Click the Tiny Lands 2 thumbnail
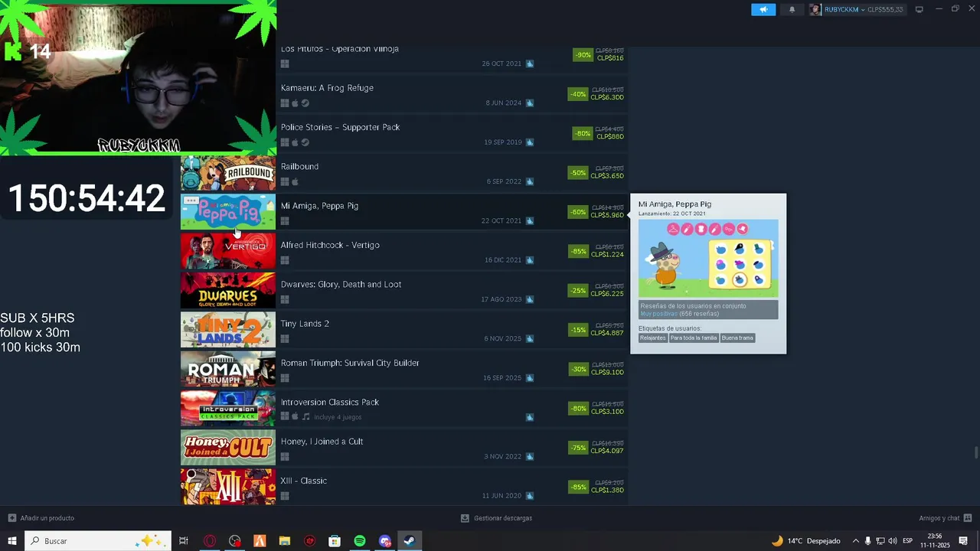Screen dimensions: 980x551 (227, 330)
